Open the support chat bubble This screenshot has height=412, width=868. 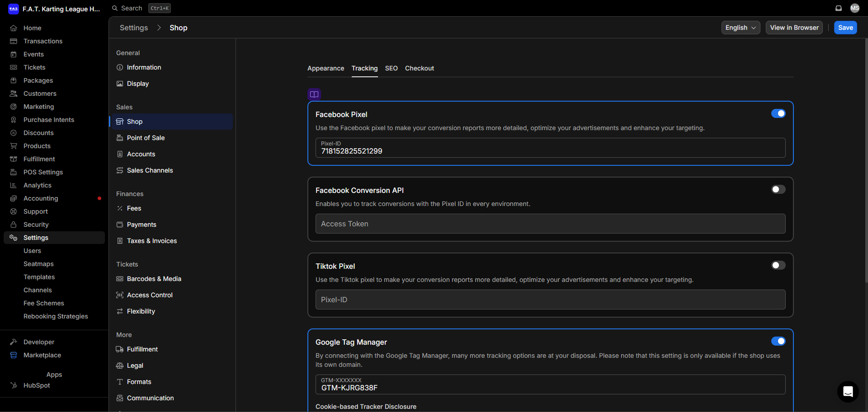[x=848, y=392]
